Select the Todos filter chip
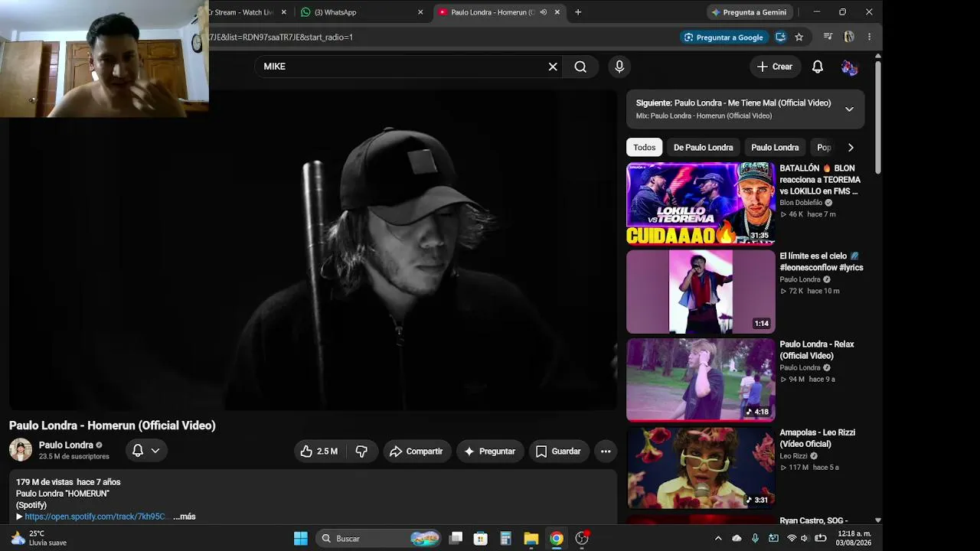 point(645,148)
